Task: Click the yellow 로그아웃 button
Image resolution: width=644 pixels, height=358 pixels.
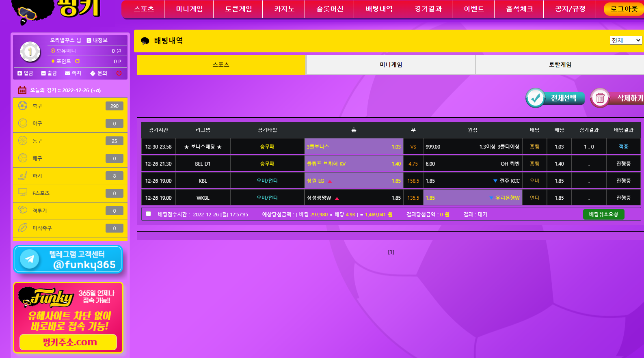Action: click(624, 9)
